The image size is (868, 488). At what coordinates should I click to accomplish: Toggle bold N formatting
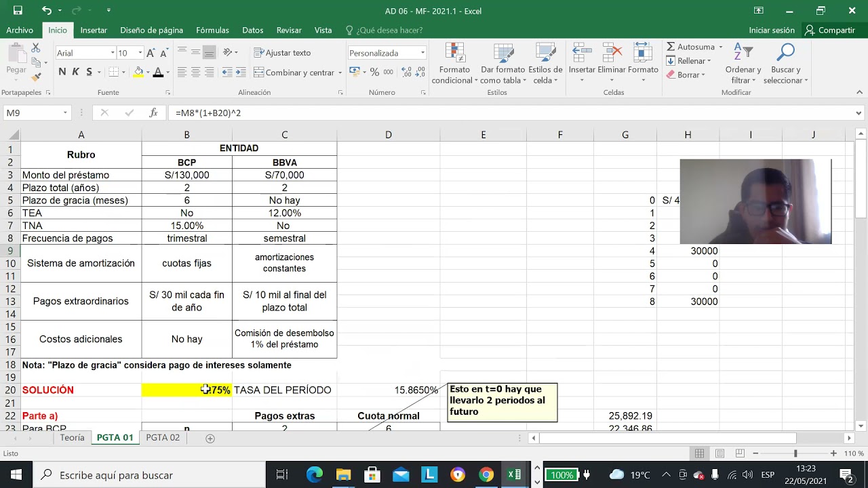click(62, 72)
